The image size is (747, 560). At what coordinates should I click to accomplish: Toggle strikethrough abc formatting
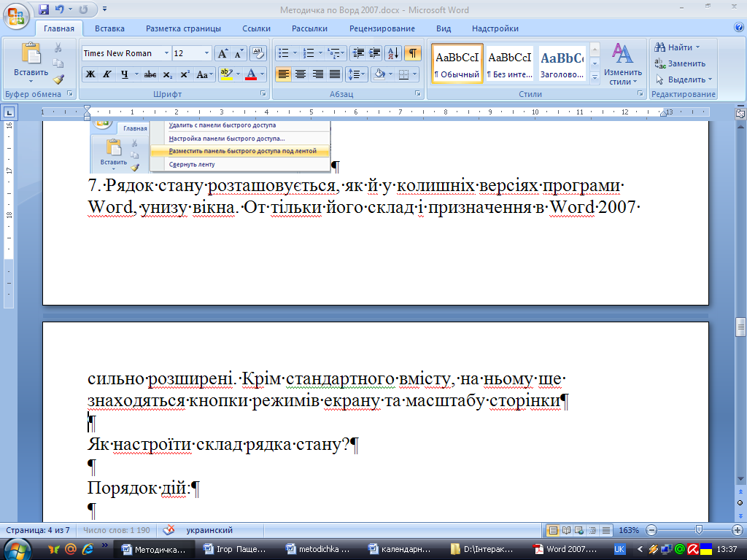150,74
